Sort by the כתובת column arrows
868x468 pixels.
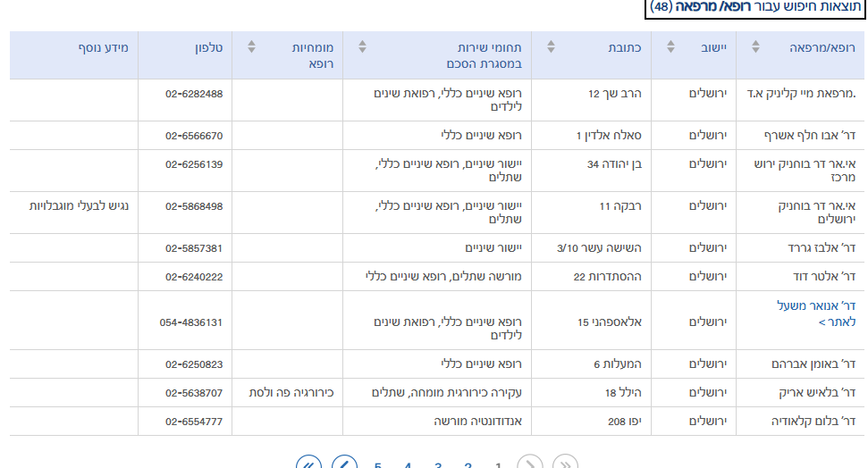coord(551,46)
